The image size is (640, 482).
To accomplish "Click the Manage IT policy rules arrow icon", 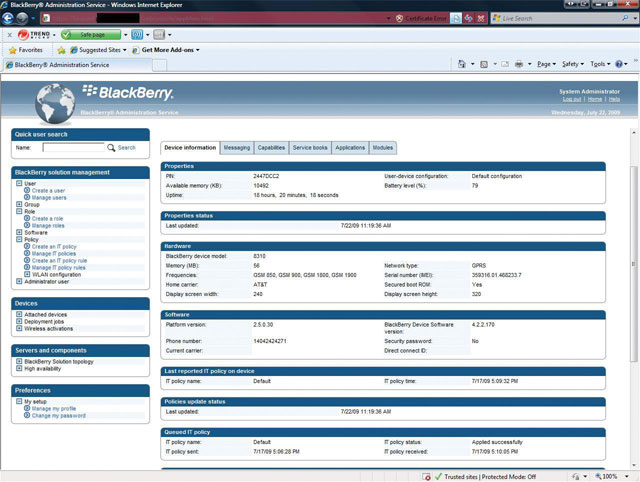I will [x=27, y=267].
